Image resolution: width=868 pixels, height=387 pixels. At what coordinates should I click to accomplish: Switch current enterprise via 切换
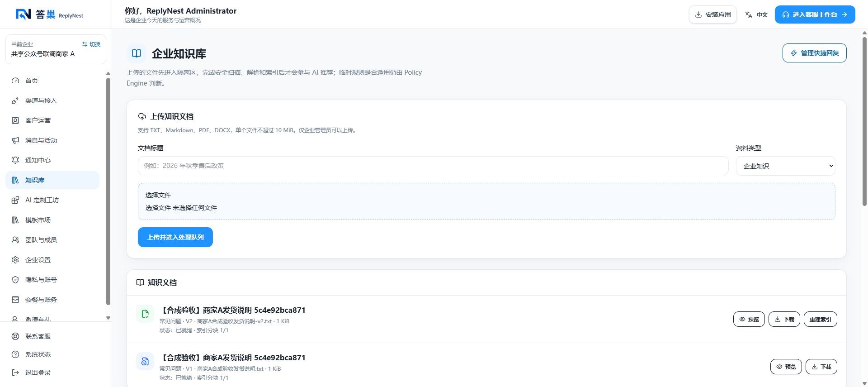(91, 44)
